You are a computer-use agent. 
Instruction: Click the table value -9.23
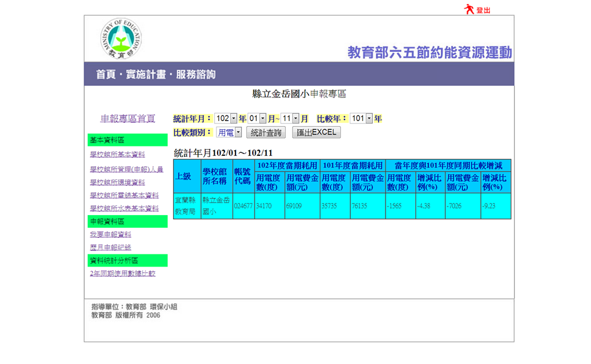489,206
